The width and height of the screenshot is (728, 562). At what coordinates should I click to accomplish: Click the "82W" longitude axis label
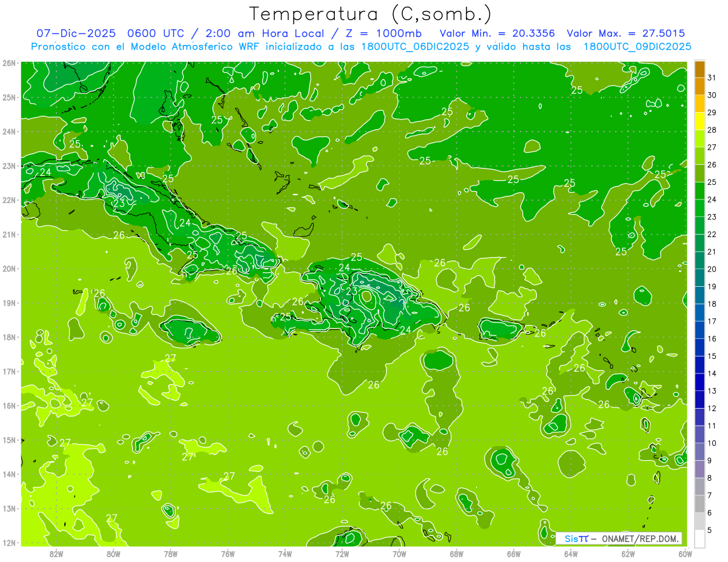pyautogui.click(x=56, y=554)
